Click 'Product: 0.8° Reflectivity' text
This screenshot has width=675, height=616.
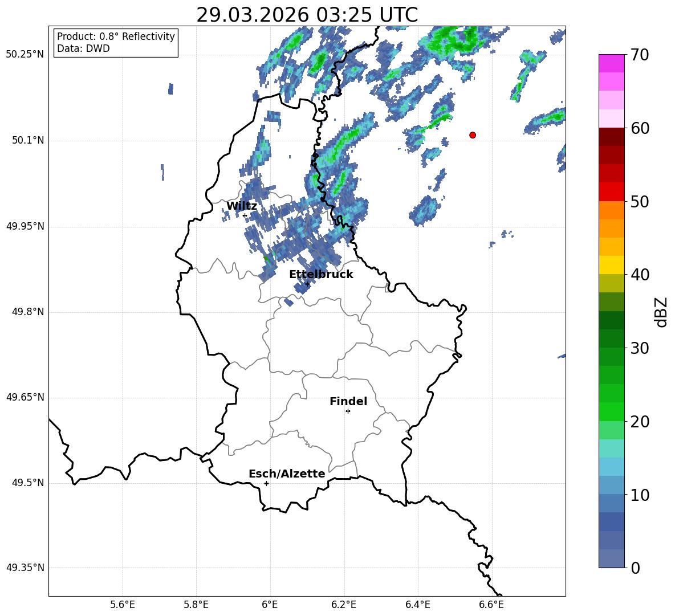116,36
